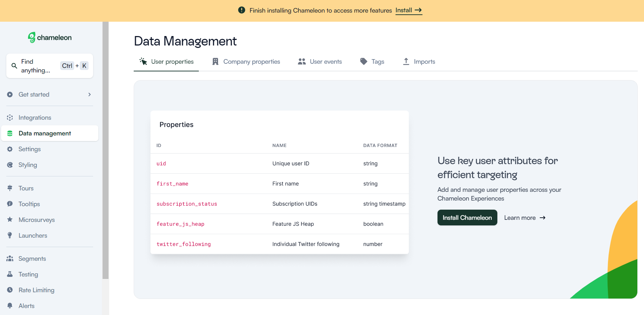The width and height of the screenshot is (644, 315).
Task: Open Testing in the sidebar
Action: tap(50, 274)
